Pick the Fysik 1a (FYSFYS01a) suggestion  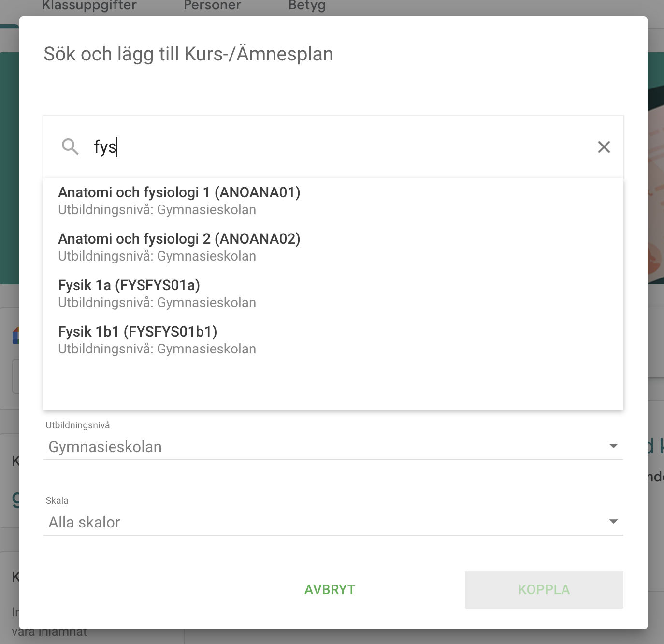tap(129, 285)
